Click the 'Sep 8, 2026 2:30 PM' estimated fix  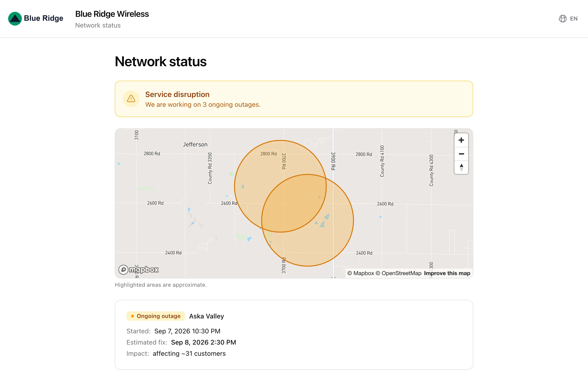(x=203, y=342)
